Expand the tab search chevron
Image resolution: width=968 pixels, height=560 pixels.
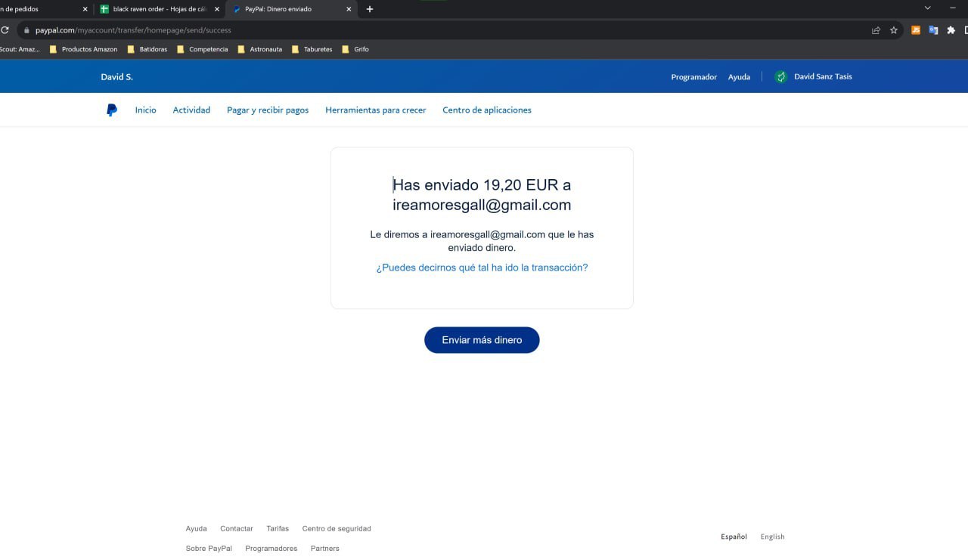[927, 8]
